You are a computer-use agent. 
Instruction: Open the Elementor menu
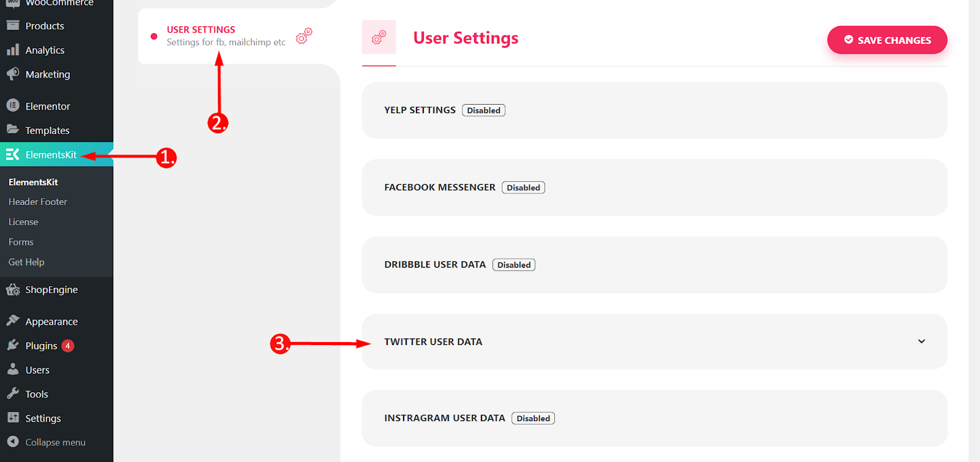[x=56, y=106]
